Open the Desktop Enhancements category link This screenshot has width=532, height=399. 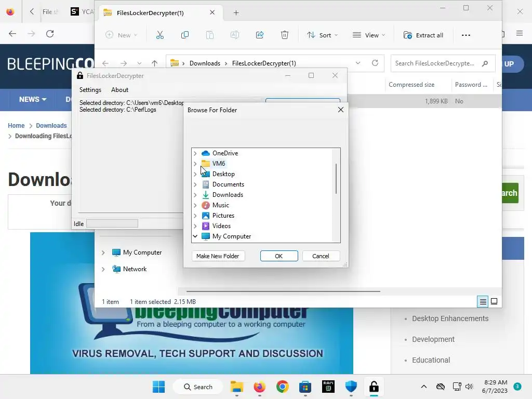(x=450, y=318)
